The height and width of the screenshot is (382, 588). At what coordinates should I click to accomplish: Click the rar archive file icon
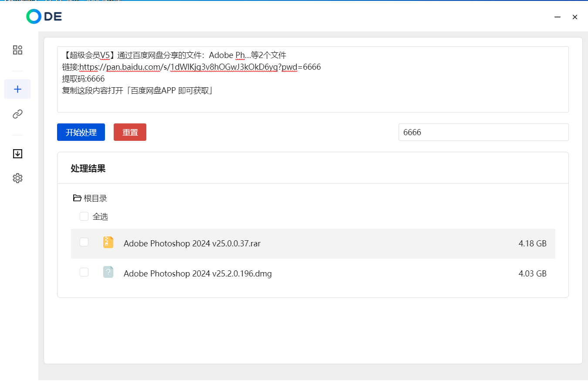[108, 242]
